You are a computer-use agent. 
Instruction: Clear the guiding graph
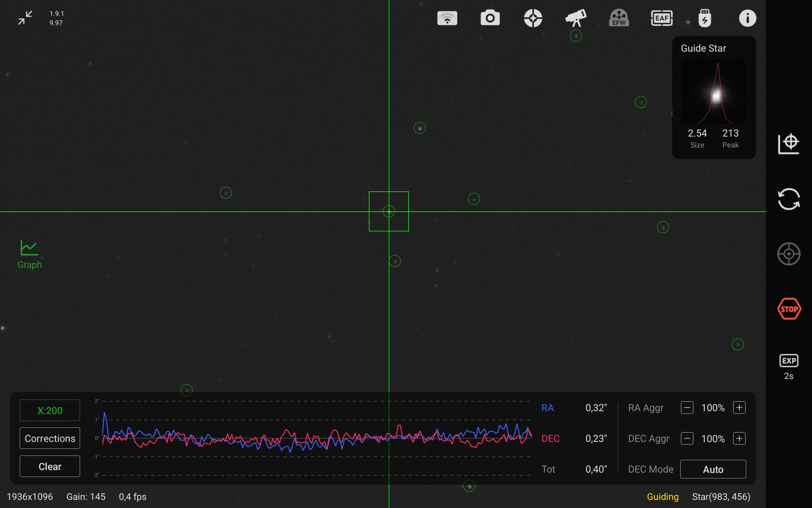click(x=50, y=466)
